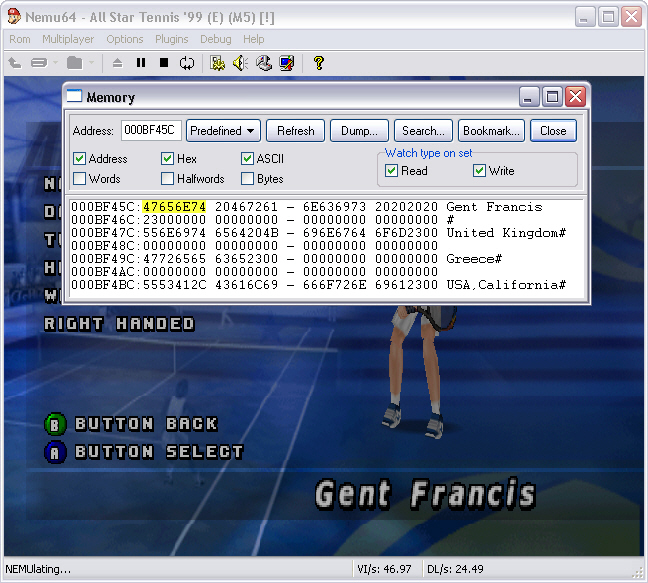648x583 pixels.
Task: Open the dropdown arrow beside the cartridge icon
Action: tap(55, 63)
